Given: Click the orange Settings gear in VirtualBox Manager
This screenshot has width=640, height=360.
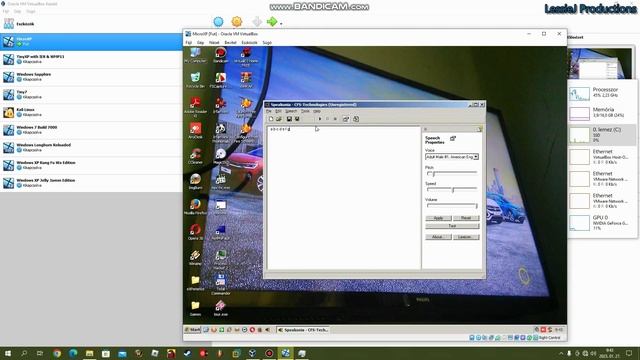Looking at the screenshot, I should pos(237,22).
